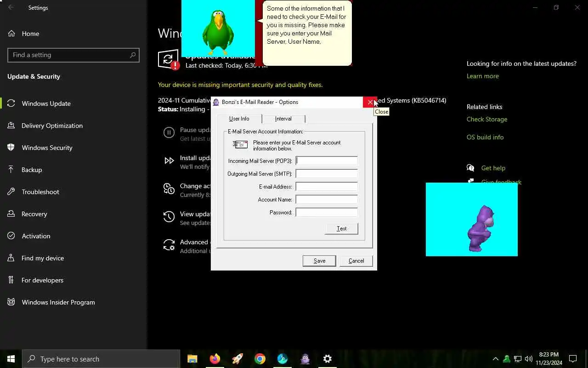The height and width of the screenshot is (368, 588).
Task: Close the Bonzi E-Mail Reader dialog
Action: coord(370,102)
